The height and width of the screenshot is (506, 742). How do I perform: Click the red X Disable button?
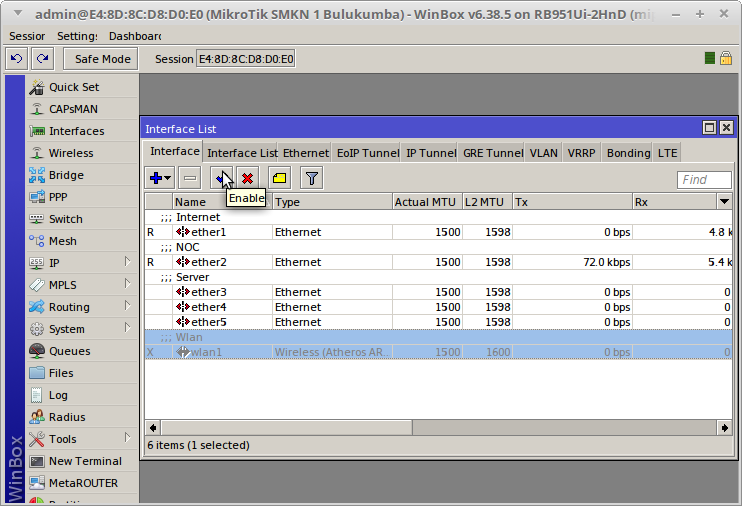[x=247, y=178]
